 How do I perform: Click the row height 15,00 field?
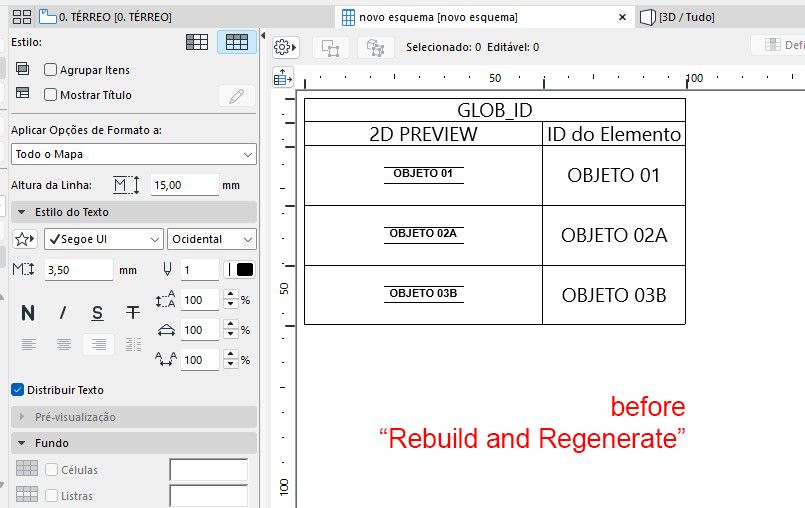tap(185, 185)
